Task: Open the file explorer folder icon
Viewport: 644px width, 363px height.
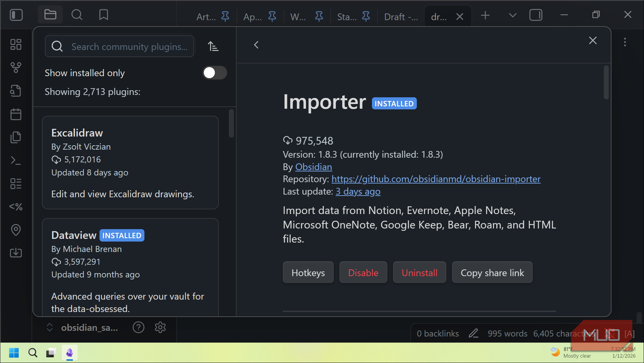Action: click(50, 15)
